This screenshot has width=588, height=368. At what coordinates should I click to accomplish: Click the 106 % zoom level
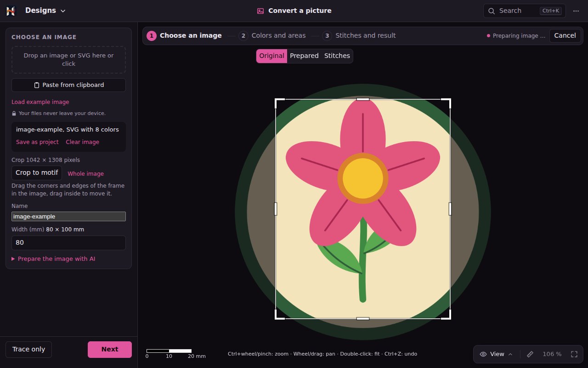click(x=552, y=354)
